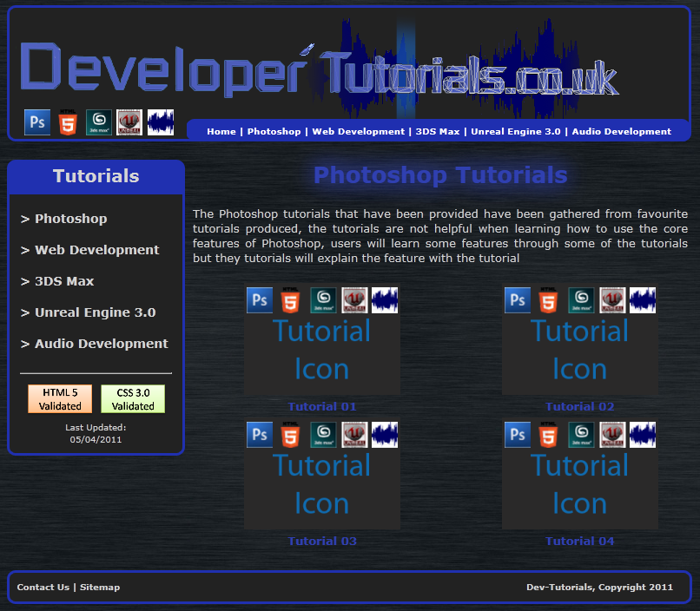Click 3ds Max icon in Tutorial 01 thumbnail

(x=323, y=300)
